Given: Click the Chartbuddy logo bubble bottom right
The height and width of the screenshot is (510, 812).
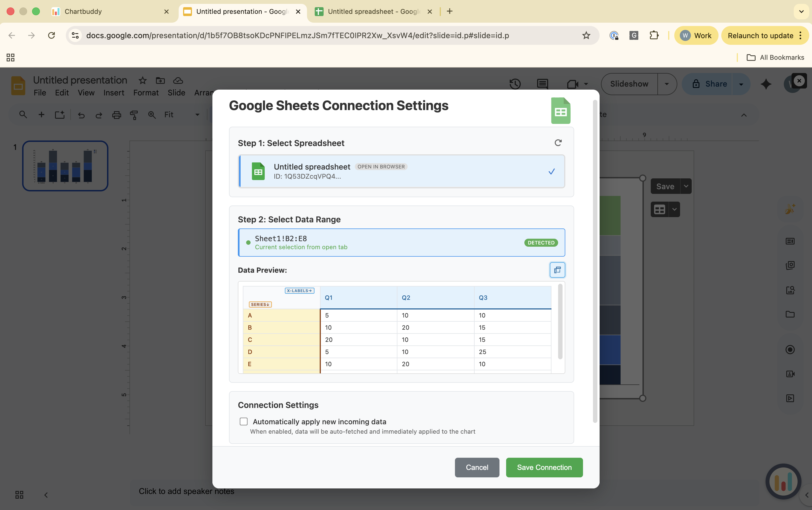Looking at the screenshot, I should pos(783,481).
